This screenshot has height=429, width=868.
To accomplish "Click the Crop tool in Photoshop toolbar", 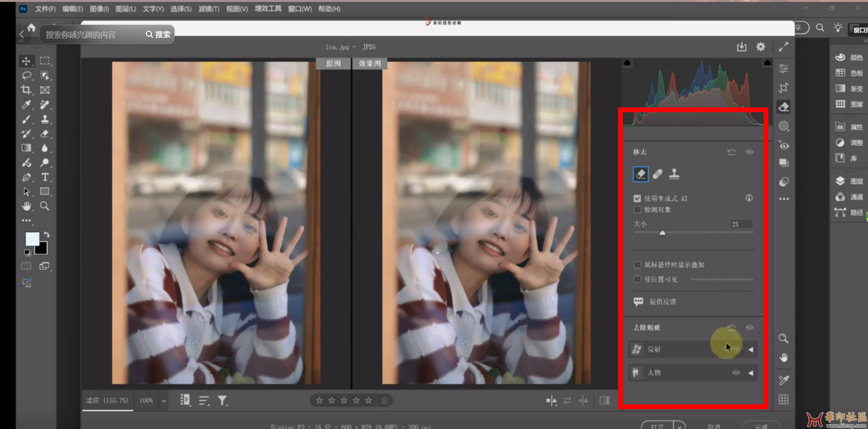I will point(26,90).
